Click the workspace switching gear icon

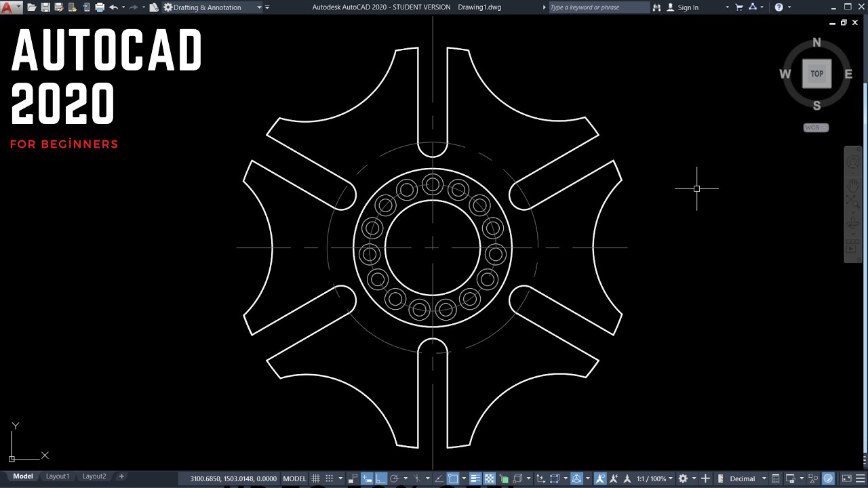pos(683,479)
